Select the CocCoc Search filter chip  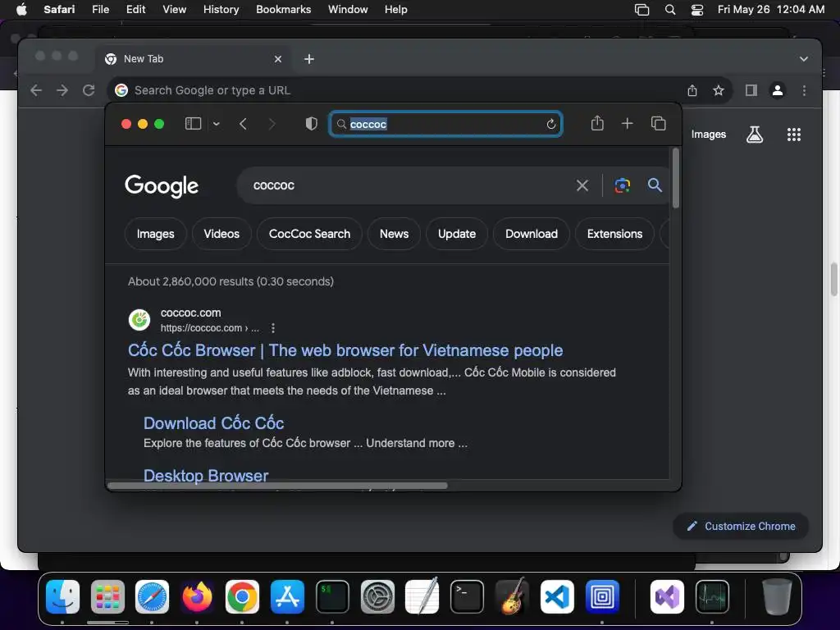[x=309, y=234]
